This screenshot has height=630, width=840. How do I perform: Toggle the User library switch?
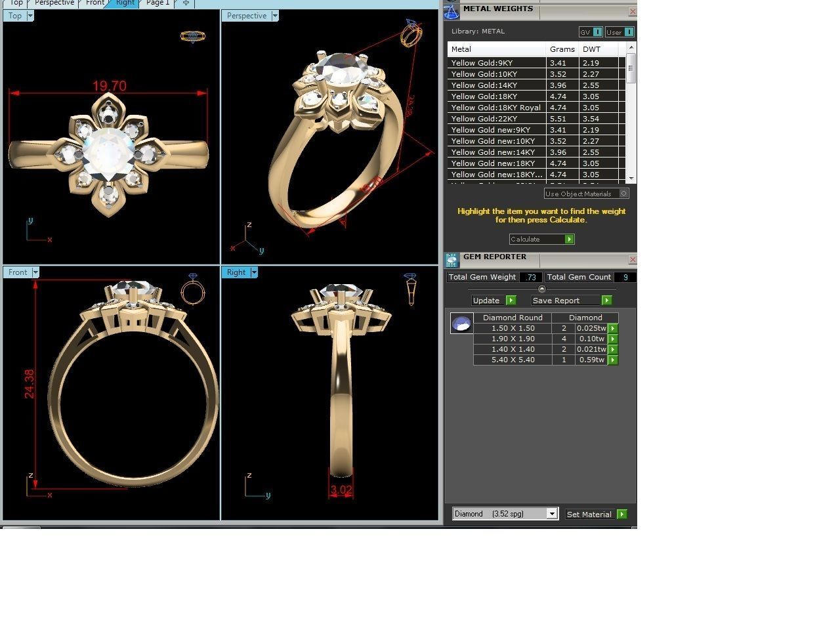click(x=629, y=32)
